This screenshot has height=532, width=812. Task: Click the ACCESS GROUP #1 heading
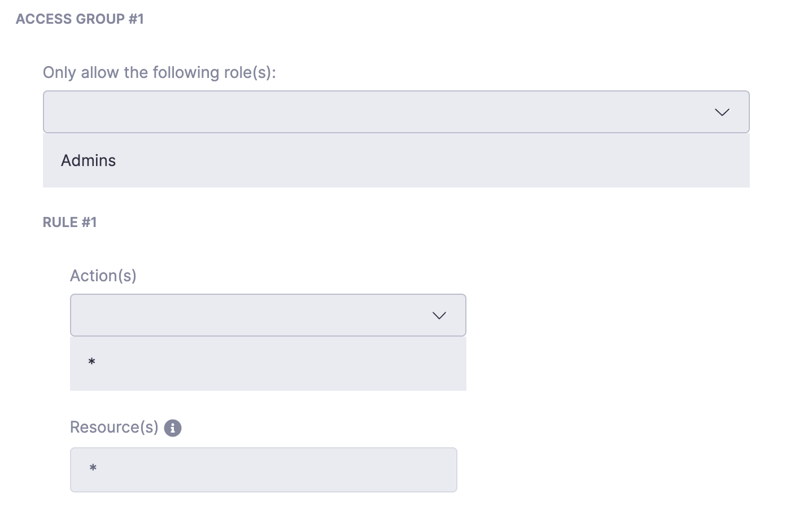[80, 19]
